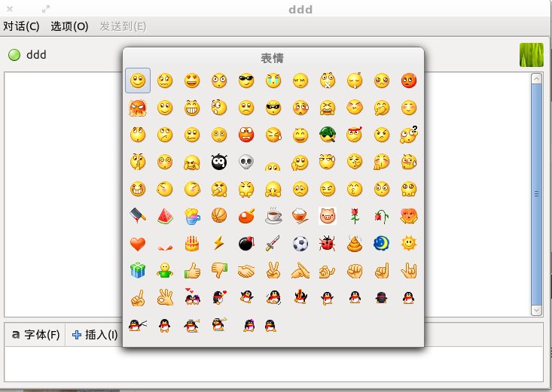Pick the heart-eyes emoticon
Screen dimensions: 552x392
192,81
